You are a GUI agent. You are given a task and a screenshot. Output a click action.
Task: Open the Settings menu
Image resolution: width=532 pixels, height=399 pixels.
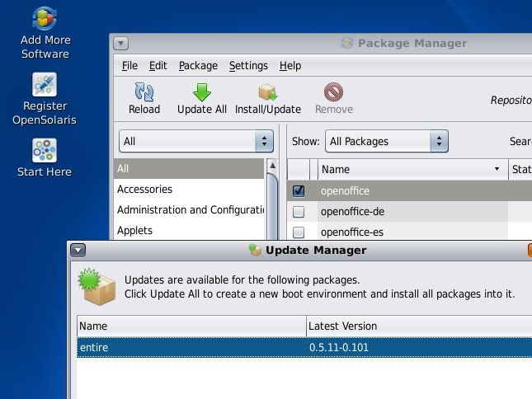click(x=248, y=66)
